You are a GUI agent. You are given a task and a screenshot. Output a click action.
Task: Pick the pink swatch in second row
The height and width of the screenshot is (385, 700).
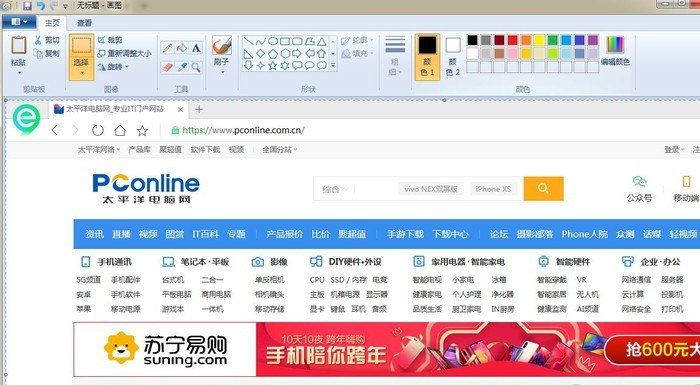coord(512,54)
